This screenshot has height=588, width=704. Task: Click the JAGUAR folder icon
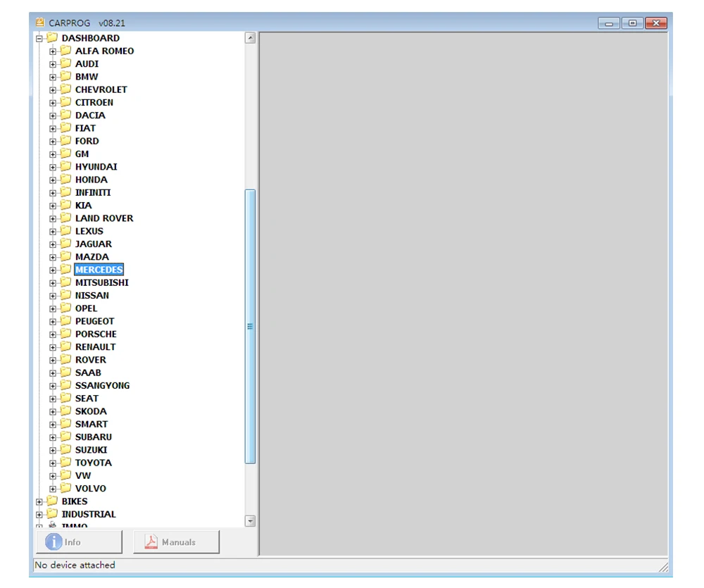coord(66,244)
